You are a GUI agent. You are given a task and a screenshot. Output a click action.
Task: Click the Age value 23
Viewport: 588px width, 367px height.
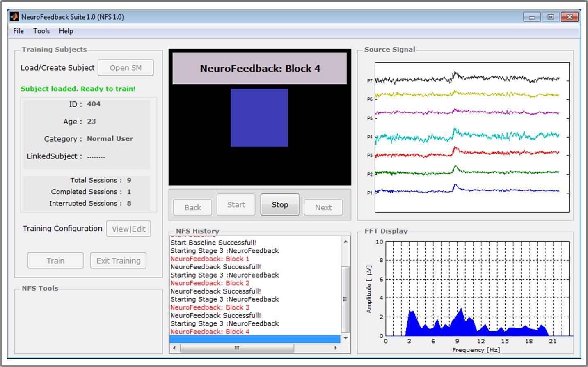click(x=91, y=121)
